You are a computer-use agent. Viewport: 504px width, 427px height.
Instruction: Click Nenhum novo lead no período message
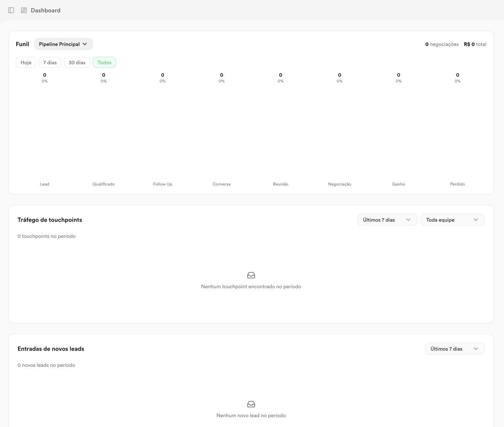(x=251, y=415)
